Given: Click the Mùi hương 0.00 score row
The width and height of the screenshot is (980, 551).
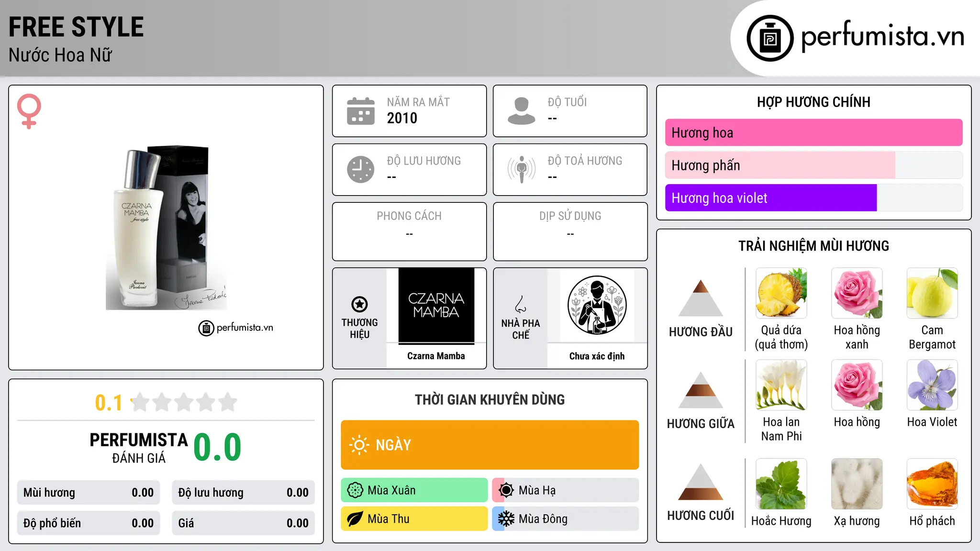Looking at the screenshot, I should tap(89, 493).
